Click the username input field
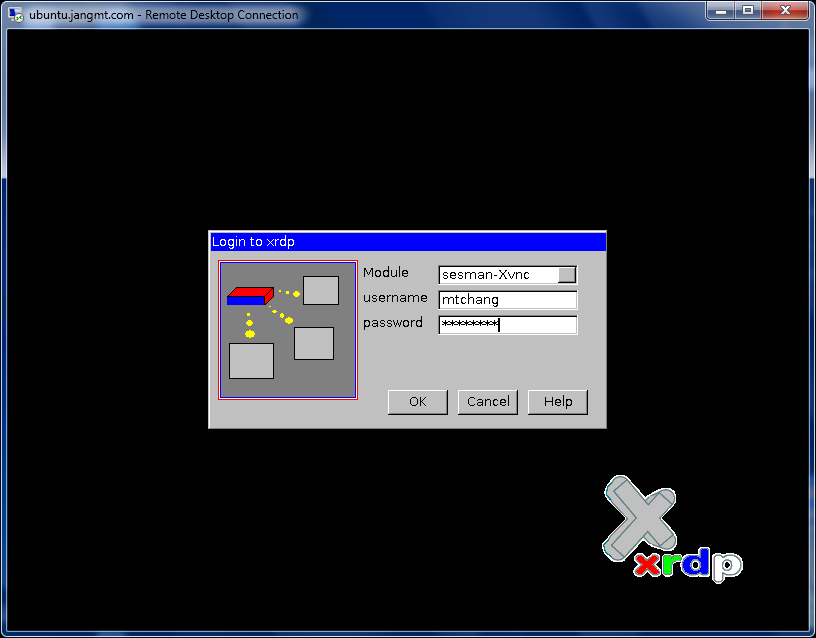The image size is (816, 638). [x=508, y=300]
